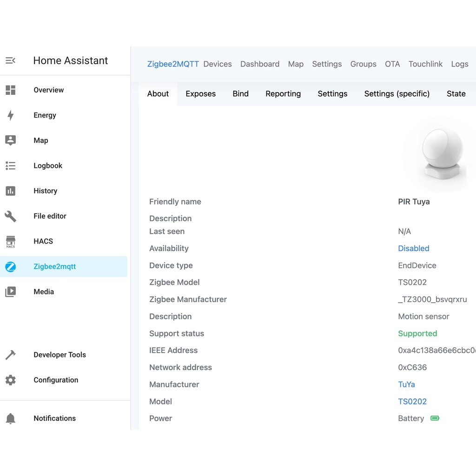Click the Disabled availability link
The width and height of the screenshot is (476, 476).
[x=413, y=249]
